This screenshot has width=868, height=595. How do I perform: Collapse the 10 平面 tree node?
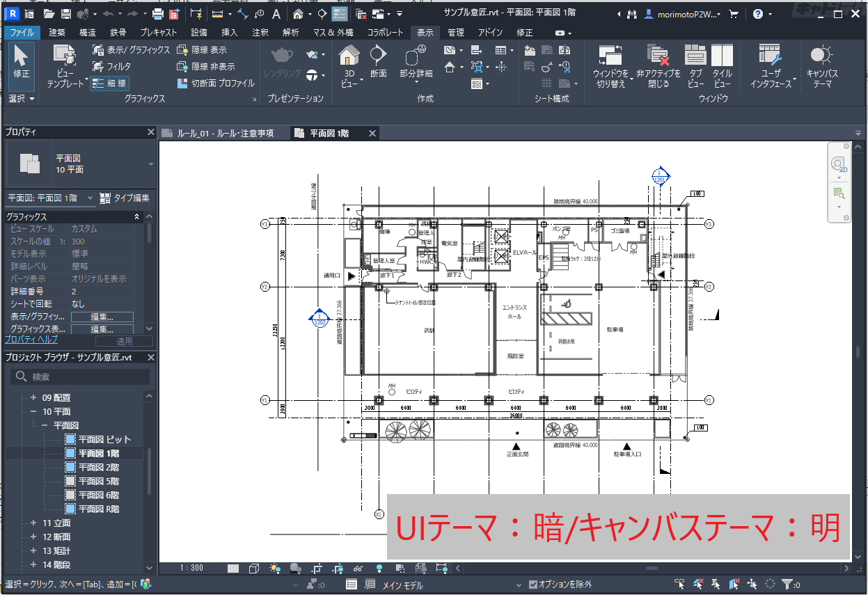click(x=32, y=411)
